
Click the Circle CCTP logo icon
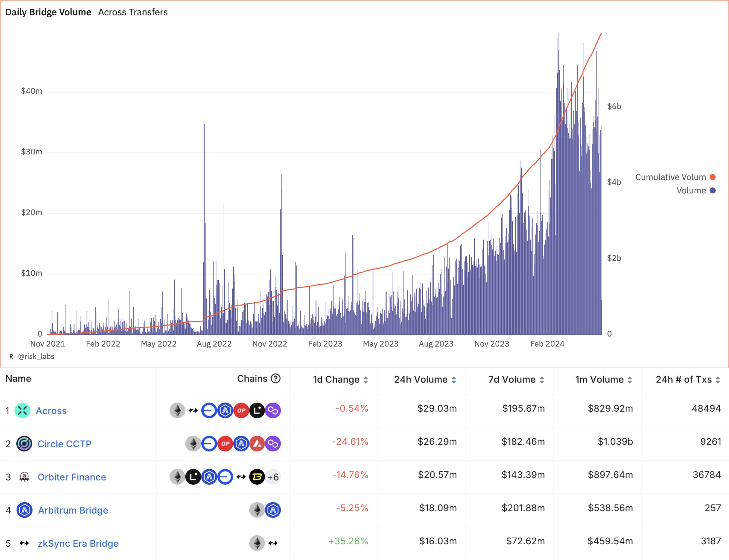pos(24,444)
